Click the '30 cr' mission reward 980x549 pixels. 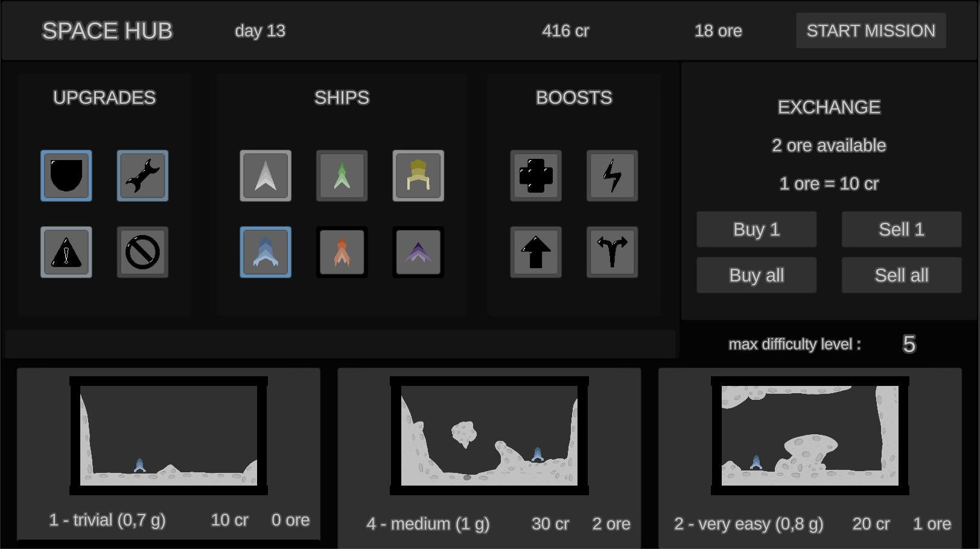pos(550,524)
